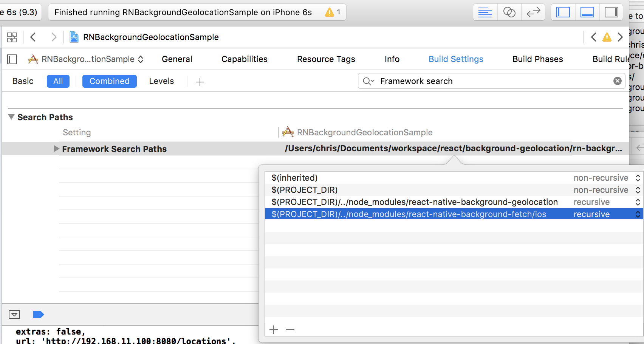The width and height of the screenshot is (644, 344).
Task: Add a build setting with plus
Action: 200,82
